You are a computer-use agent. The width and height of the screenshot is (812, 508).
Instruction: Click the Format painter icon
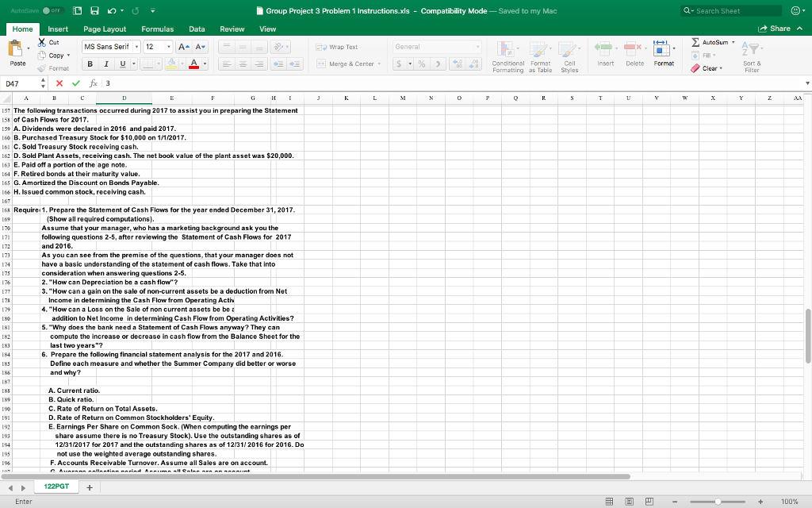tap(42, 68)
